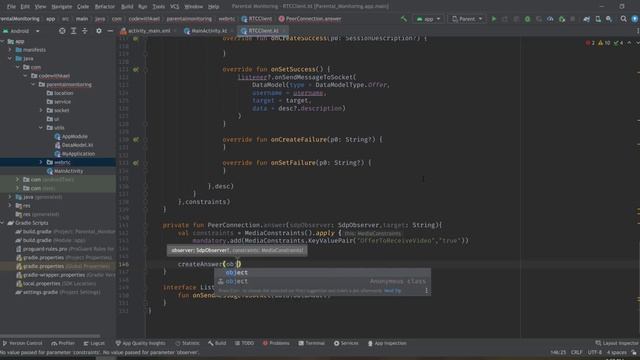Click the Make Project hammer icon
Screen dimensions: 640x360
[x=404, y=19]
